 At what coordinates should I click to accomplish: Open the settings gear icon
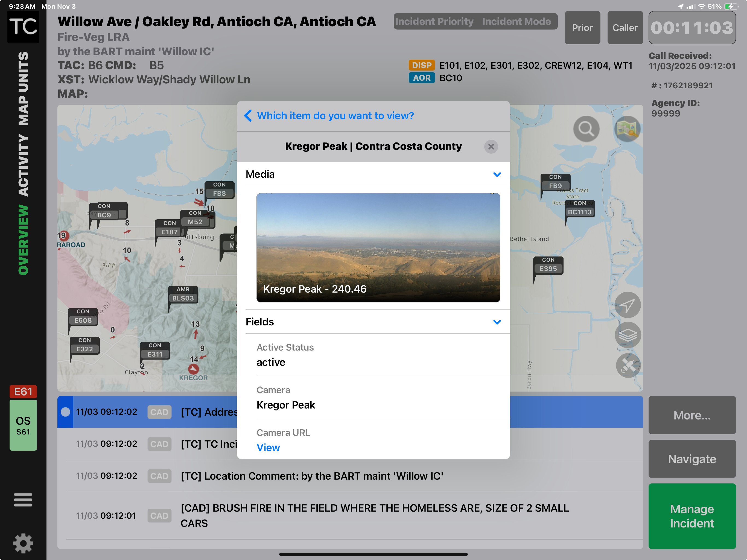pyautogui.click(x=23, y=543)
